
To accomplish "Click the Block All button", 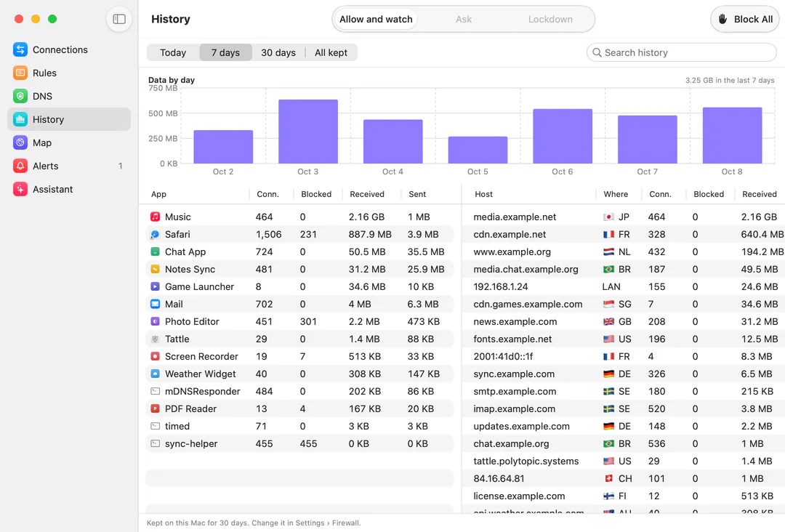I will [x=745, y=19].
